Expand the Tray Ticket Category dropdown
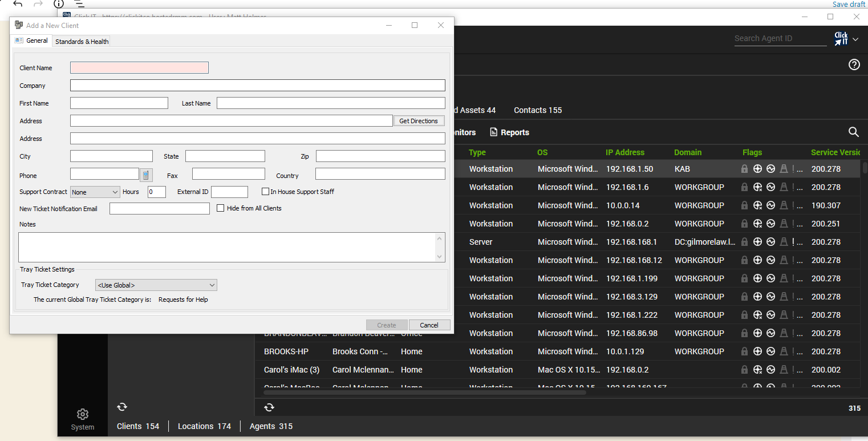 pos(156,285)
